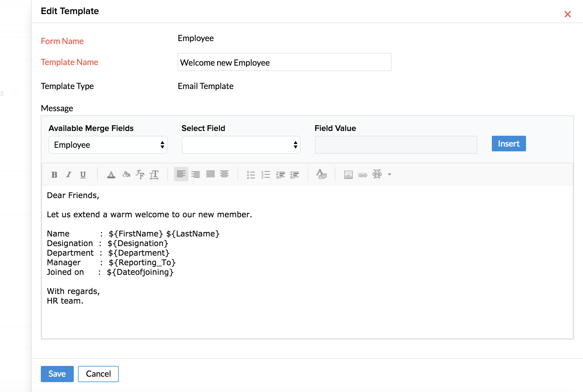Align text right in the editor
Screen dimensions: 583x392
tap(196, 174)
